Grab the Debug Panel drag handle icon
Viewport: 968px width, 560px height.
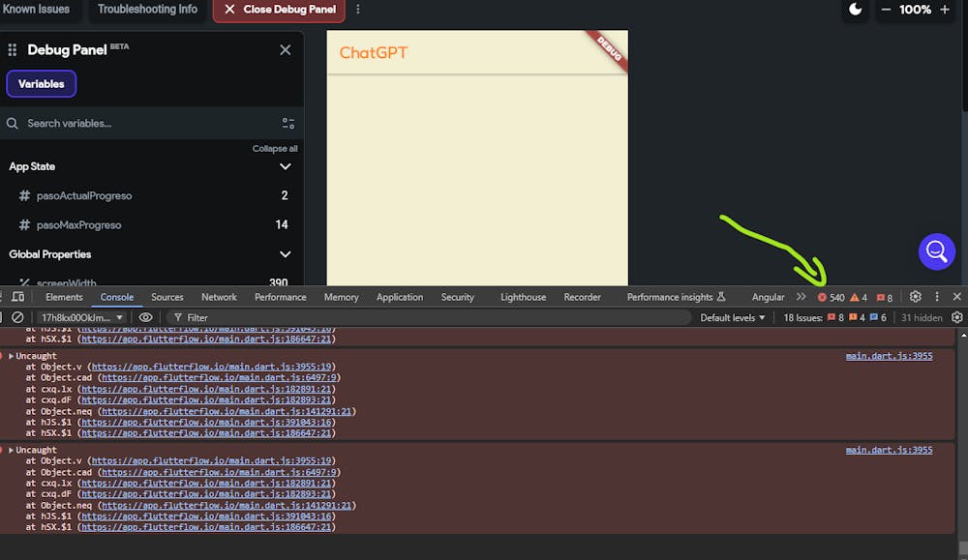click(13, 50)
